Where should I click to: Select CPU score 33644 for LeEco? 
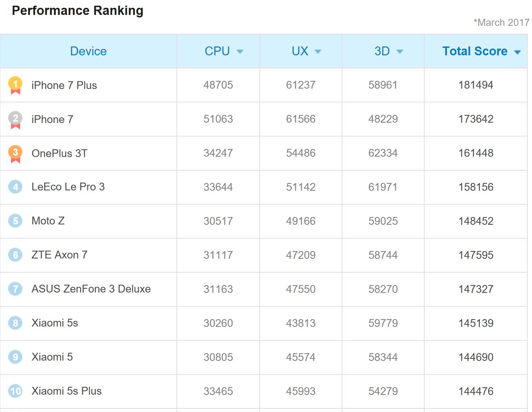click(x=218, y=187)
